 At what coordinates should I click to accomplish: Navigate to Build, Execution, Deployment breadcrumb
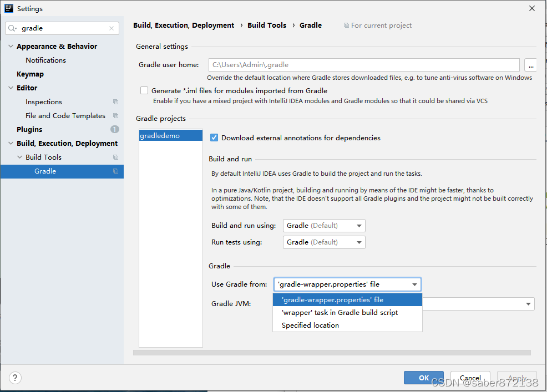[183, 25]
